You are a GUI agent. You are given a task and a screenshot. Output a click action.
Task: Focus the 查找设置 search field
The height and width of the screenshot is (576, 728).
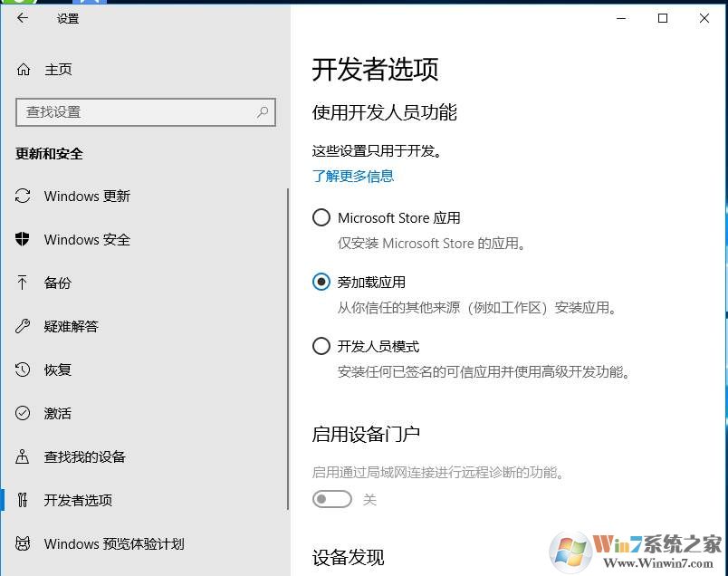[x=146, y=112]
